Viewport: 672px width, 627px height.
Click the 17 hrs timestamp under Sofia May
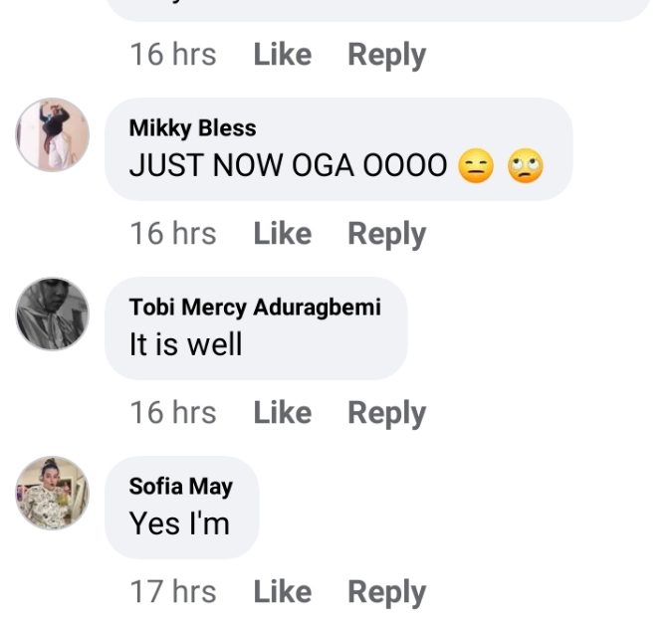(x=172, y=592)
